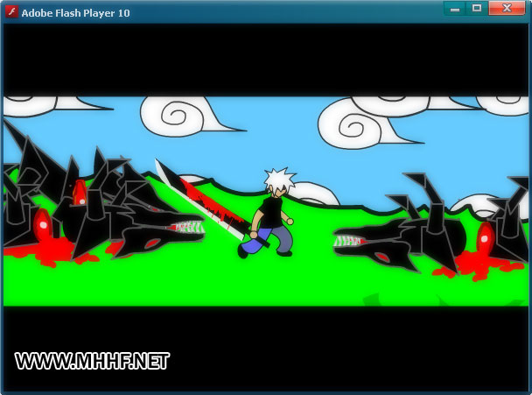The width and height of the screenshot is (532, 395).
Task: Click the red orb on right dragon body
Action: tap(485, 237)
